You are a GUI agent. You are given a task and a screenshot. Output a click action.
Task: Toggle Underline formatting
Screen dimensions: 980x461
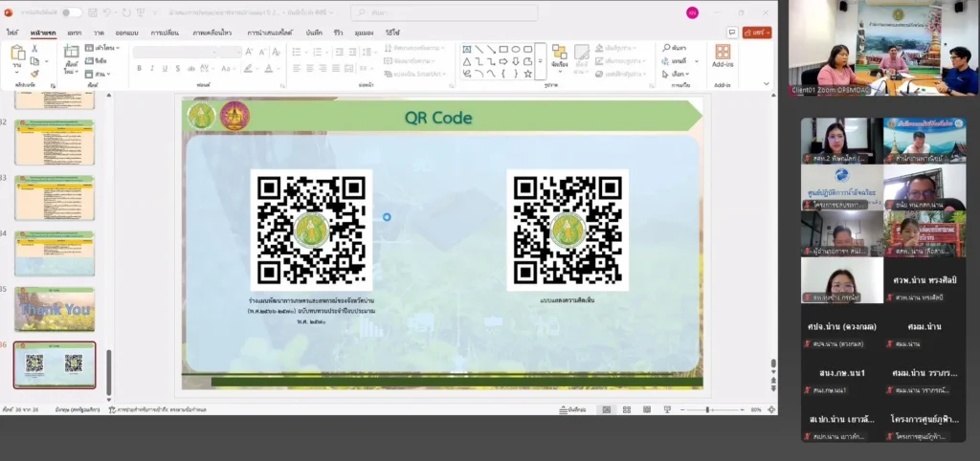tap(165, 68)
